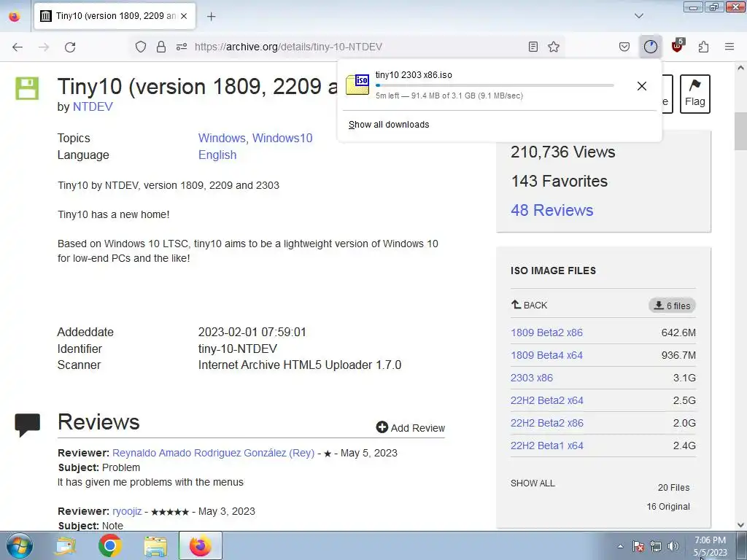747x560 pixels.
Task: Click the Firefox taskbar button
Action: pyautogui.click(x=201, y=545)
